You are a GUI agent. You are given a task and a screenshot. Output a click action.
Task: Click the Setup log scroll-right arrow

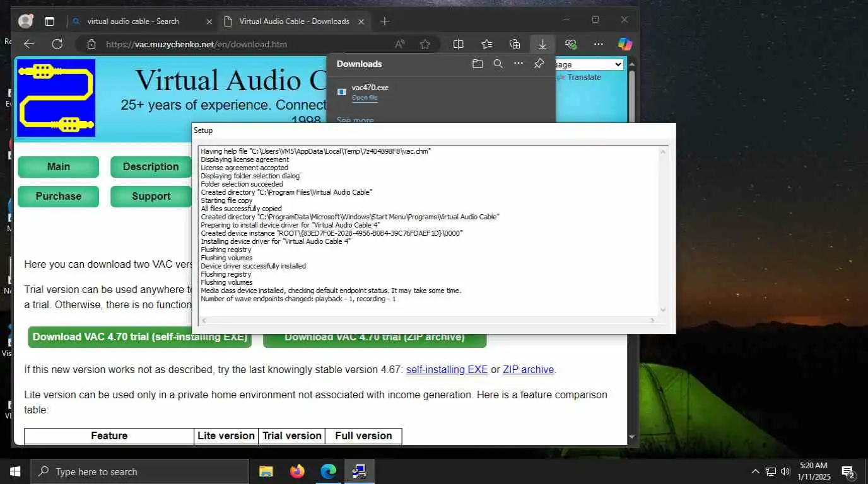[653, 321]
